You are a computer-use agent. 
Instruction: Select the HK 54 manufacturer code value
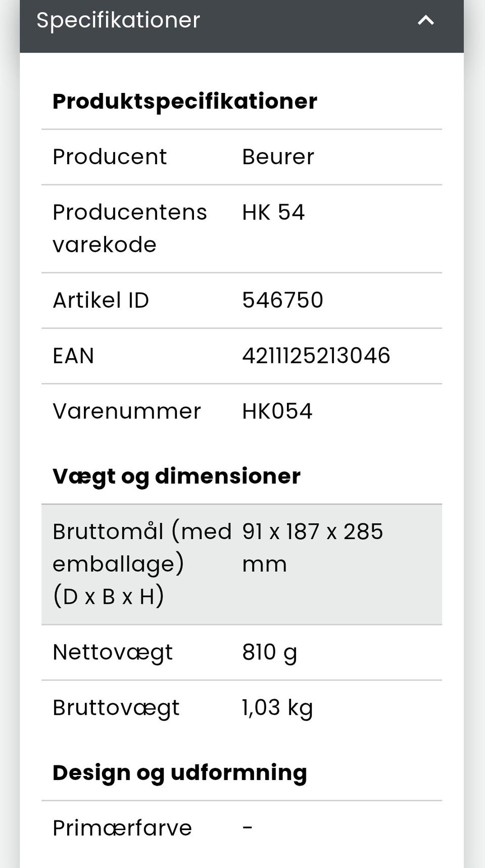coord(273,212)
